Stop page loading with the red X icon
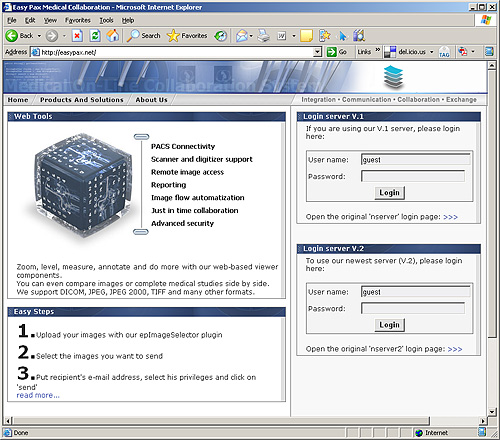Viewport: 500px width, 440px height. (77, 36)
